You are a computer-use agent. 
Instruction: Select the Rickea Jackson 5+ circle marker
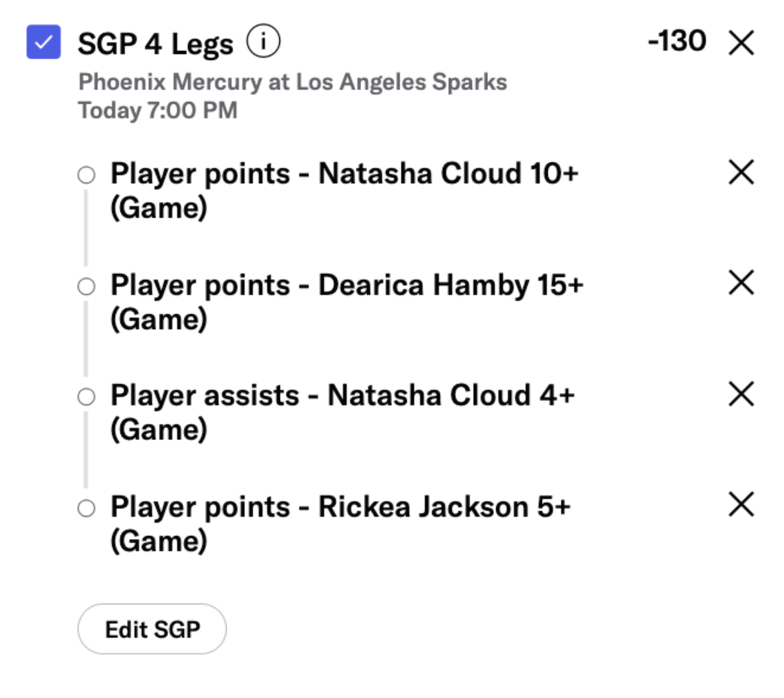tap(86, 509)
